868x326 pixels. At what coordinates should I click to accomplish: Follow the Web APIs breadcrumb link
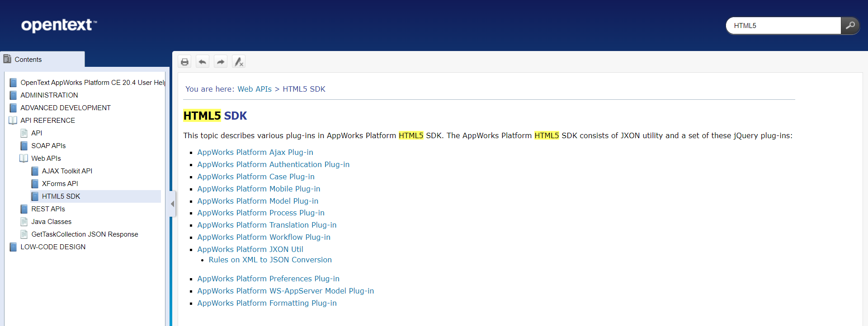click(255, 89)
